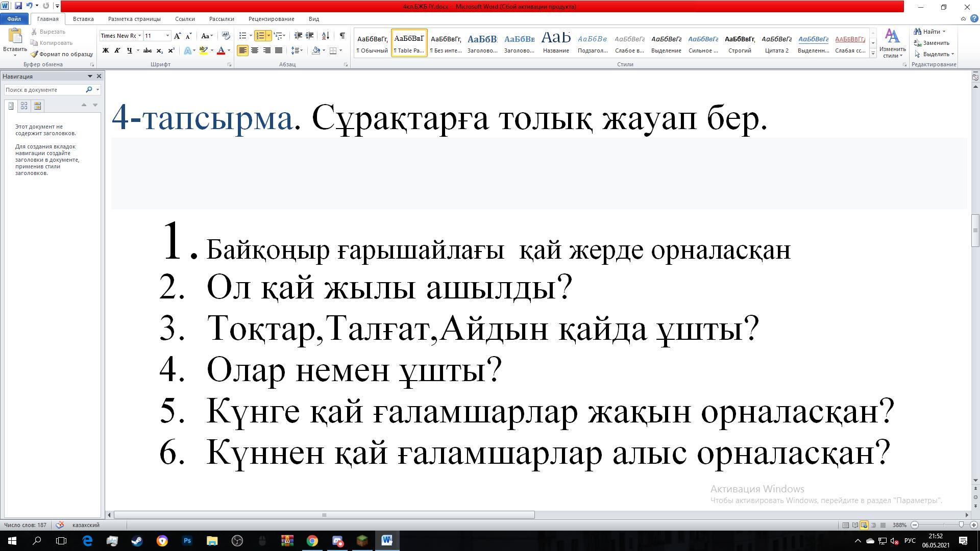
Task: Click the Изменить стили button
Action: [x=892, y=43]
